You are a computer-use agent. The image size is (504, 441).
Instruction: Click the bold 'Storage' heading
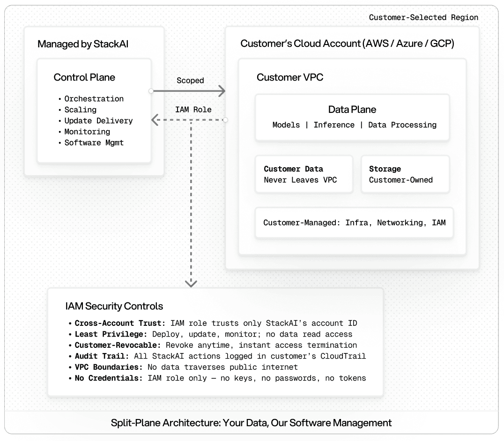coord(385,169)
